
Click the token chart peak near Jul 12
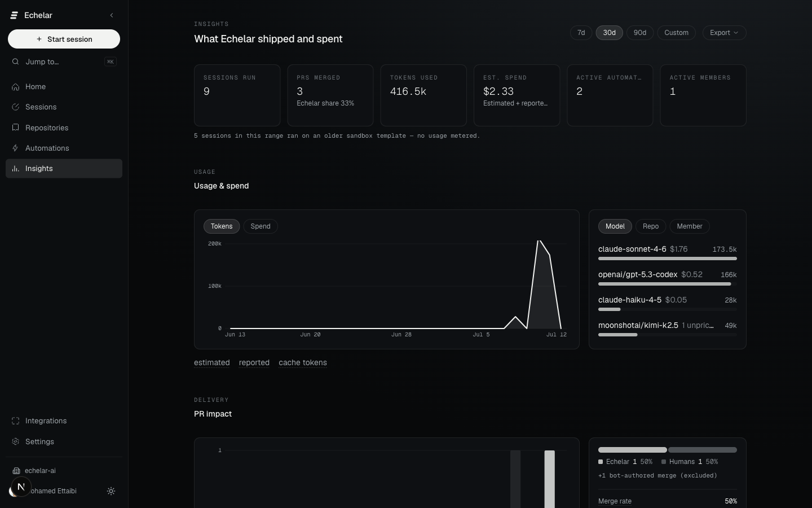click(540, 242)
